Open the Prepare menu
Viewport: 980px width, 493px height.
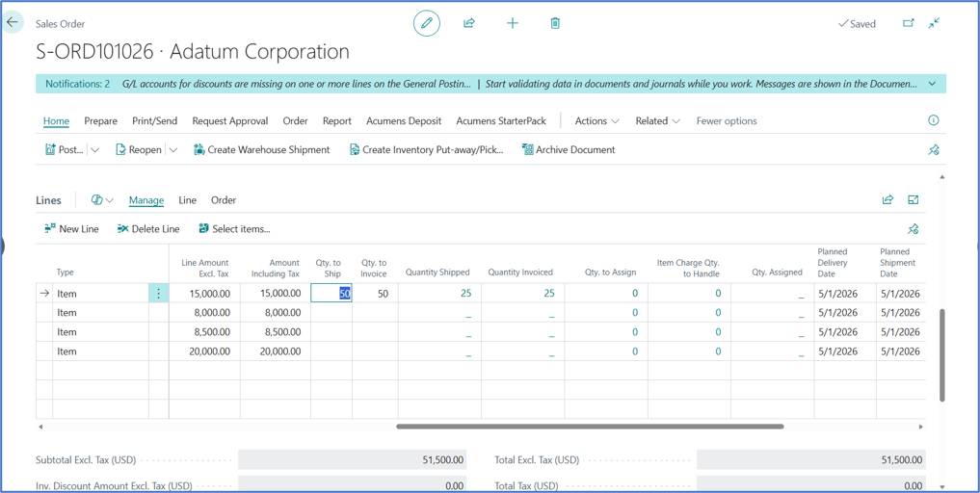coord(100,121)
